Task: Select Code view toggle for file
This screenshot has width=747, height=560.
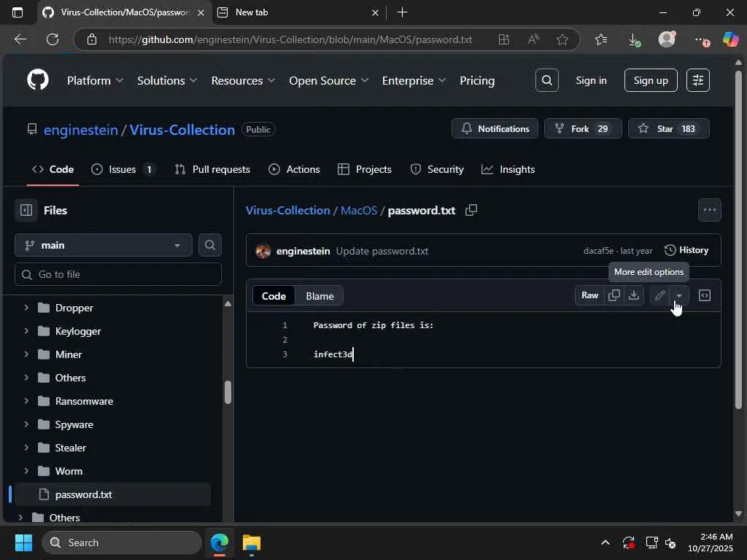Action: [x=274, y=296]
